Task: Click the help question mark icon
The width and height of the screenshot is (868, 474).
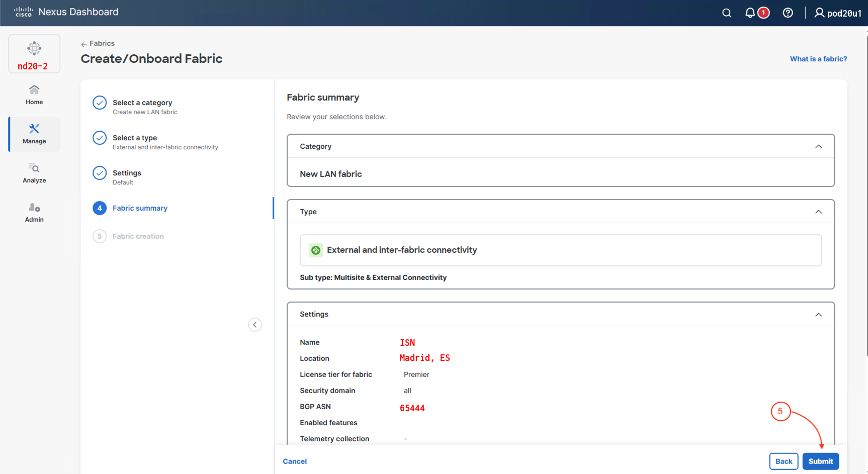Action: point(788,13)
